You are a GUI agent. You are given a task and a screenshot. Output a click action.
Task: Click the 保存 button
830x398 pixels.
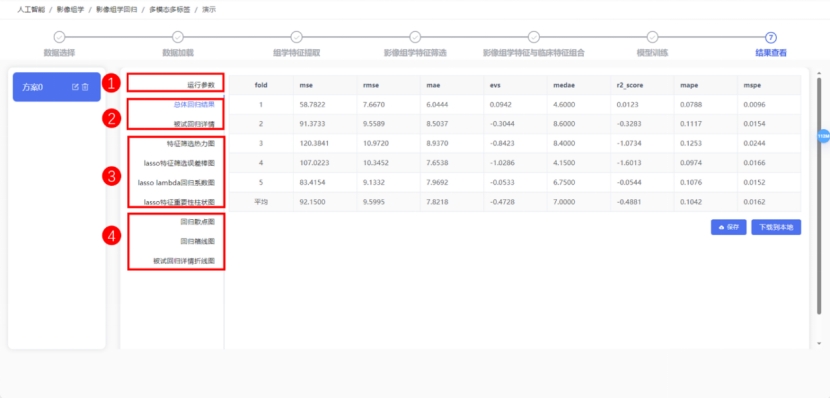tap(728, 227)
